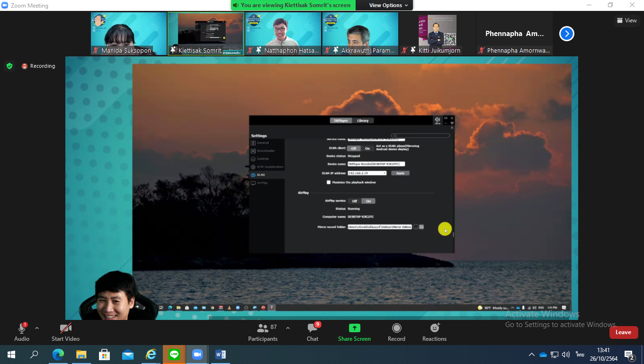Viewport: 644px width, 364px height.
Task: Click the OneDrive cloud tray icon
Action: (543, 355)
